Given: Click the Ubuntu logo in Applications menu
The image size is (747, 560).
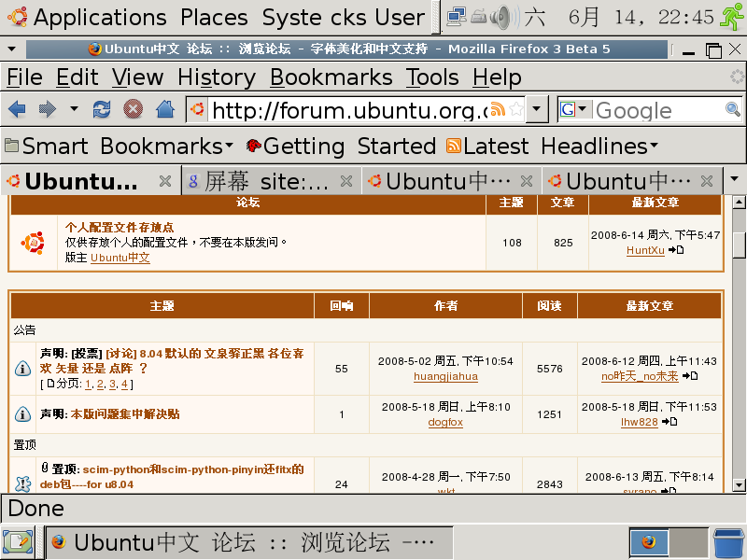Looking at the screenshot, I should [18, 17].
